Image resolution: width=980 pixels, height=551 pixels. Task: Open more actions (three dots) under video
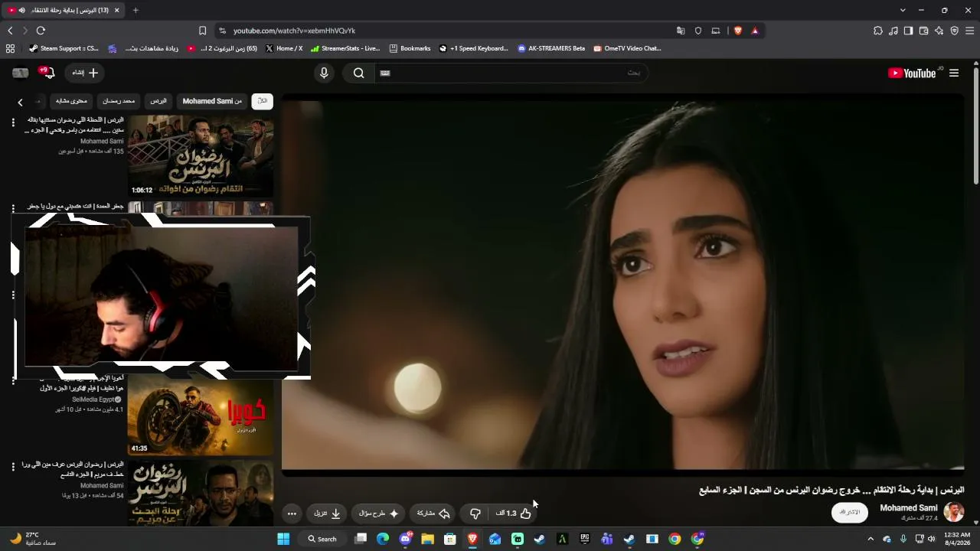point(292,513)
